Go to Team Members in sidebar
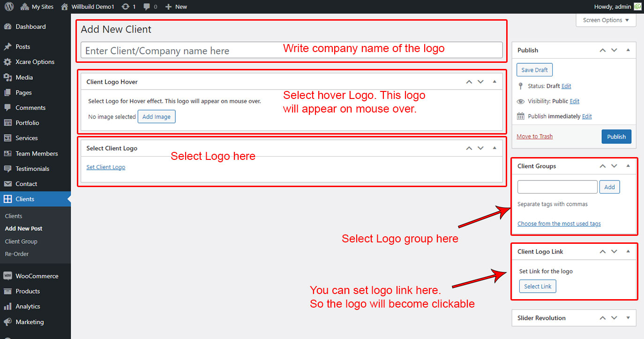This screenshot has height=339, width=644. pos(37,153)
